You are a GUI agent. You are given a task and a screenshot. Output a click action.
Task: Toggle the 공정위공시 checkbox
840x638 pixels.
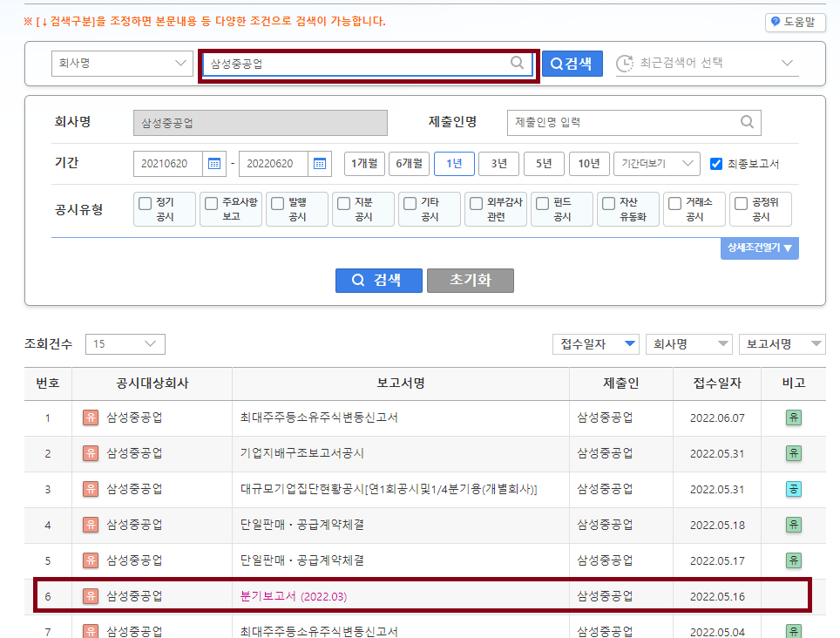click(x=741, y=204)
